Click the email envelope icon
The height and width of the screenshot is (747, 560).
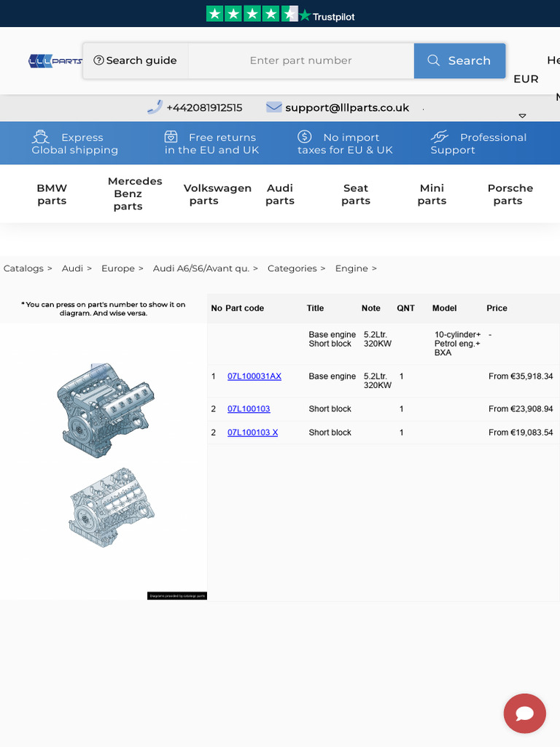[x=274, y=107]
